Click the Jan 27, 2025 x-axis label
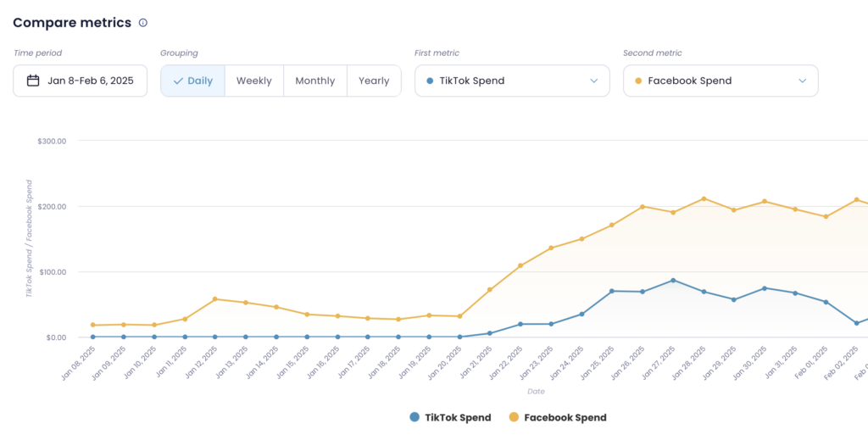868x446 pixels. pyautogui.click(x=659, y=364)
